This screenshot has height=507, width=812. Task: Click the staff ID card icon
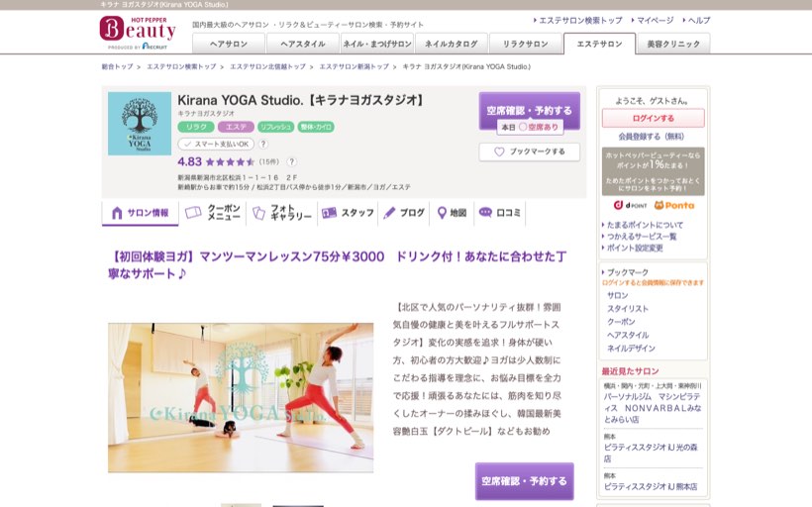(x=329, y=213)
